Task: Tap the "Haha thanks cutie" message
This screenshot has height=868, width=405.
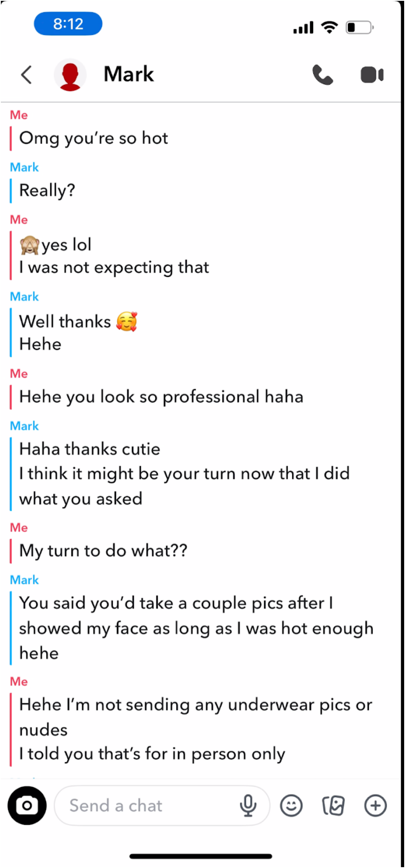Action: pyautogui.click(x=90, y=449)
